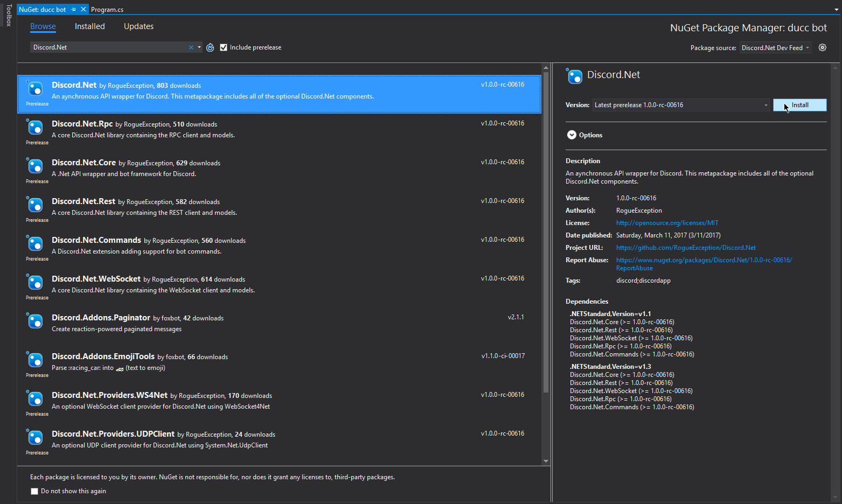Pin the NuGet: ducc bot tab
Screen dimensions: 842x504
[74, 10]
